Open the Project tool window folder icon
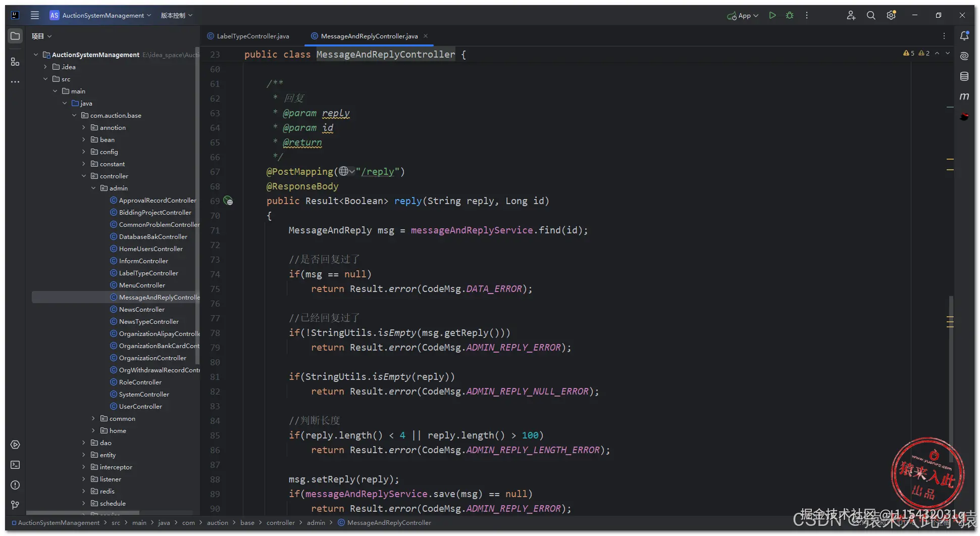The height and width of the screenshot is (536, 980). point(15,36)
